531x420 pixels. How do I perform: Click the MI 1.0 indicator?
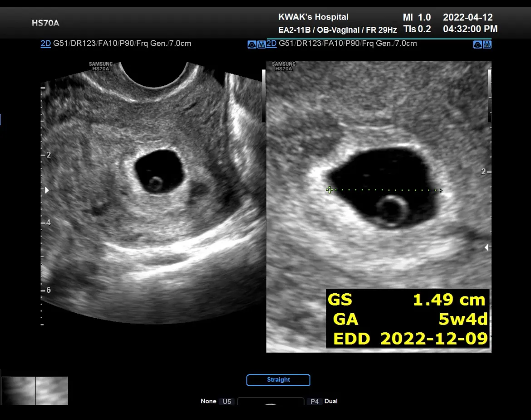point(417,17)
